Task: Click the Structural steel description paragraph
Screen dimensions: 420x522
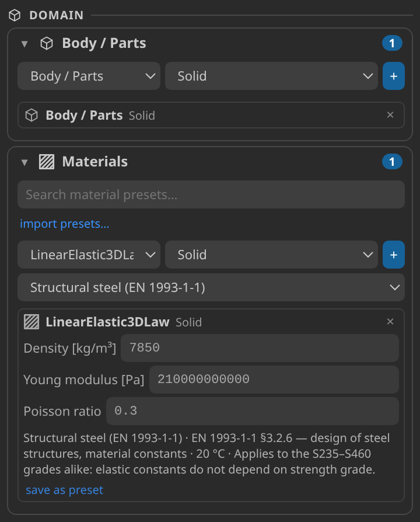Action: click(x=206, y=454)
